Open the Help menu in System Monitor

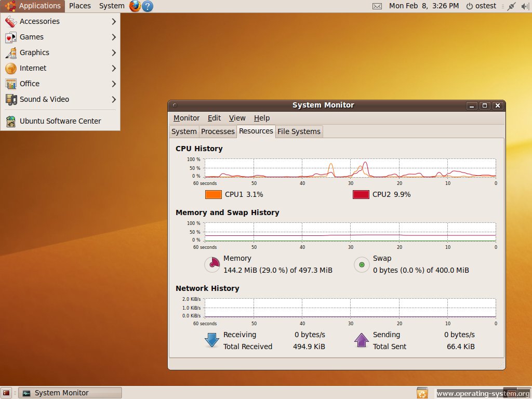262,118
